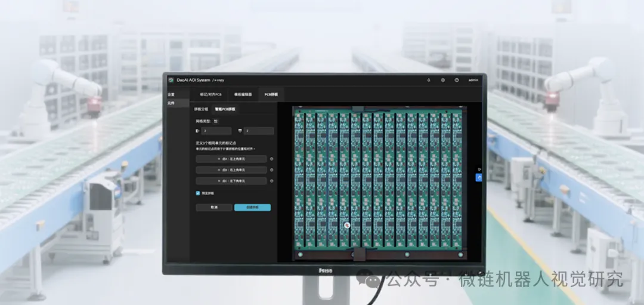
Task: Select the 拼板分组 sub-tab
Action: point(201,109)
